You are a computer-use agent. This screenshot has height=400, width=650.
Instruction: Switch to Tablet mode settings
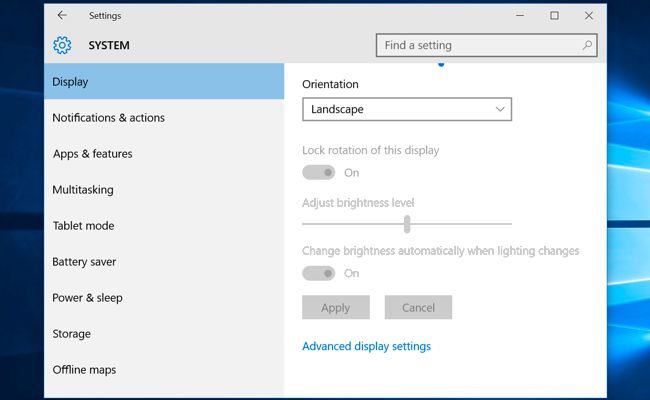(x=164, y=226)
